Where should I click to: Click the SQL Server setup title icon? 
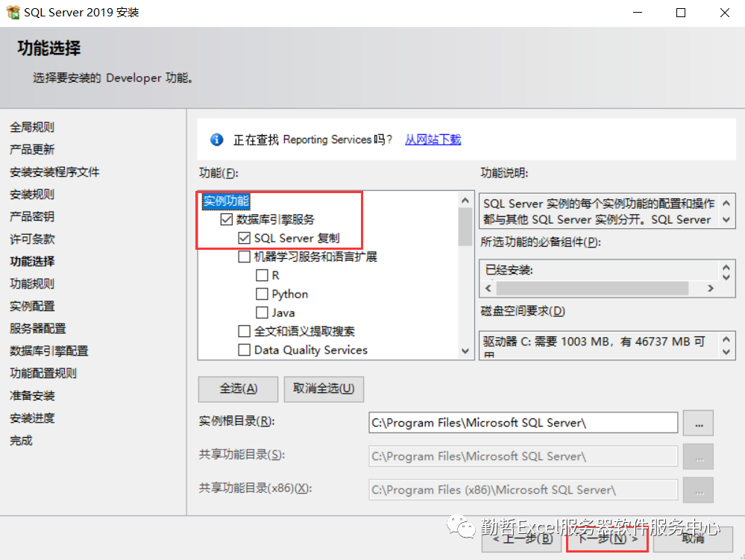[13, 12]
